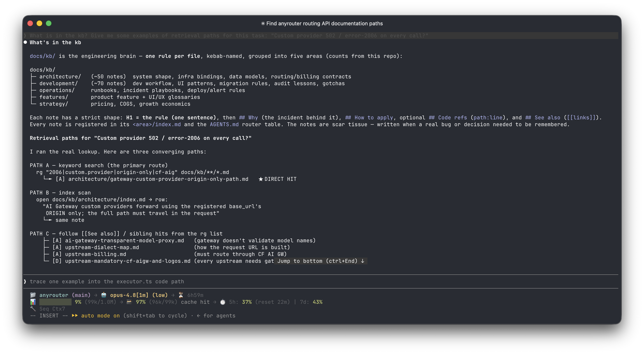
Task: Click the folder icon before anyrouter
Action: (33, 295)
